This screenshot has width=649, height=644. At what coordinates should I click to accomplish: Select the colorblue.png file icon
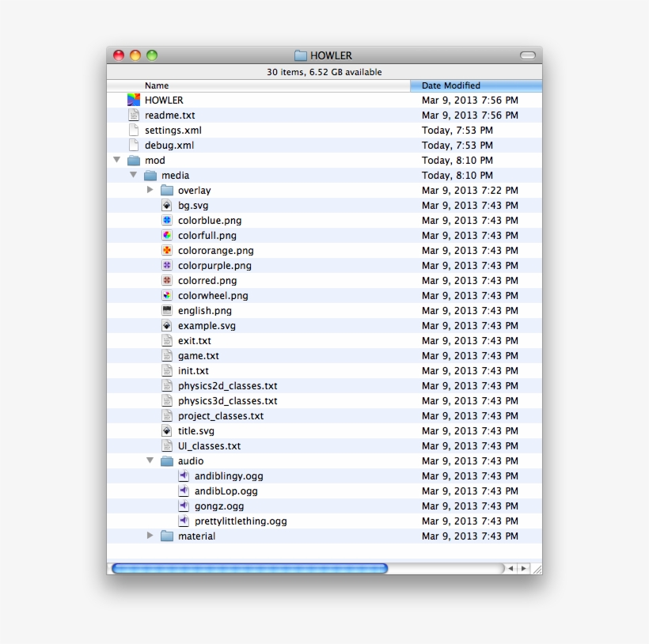(x=167, y=221)
